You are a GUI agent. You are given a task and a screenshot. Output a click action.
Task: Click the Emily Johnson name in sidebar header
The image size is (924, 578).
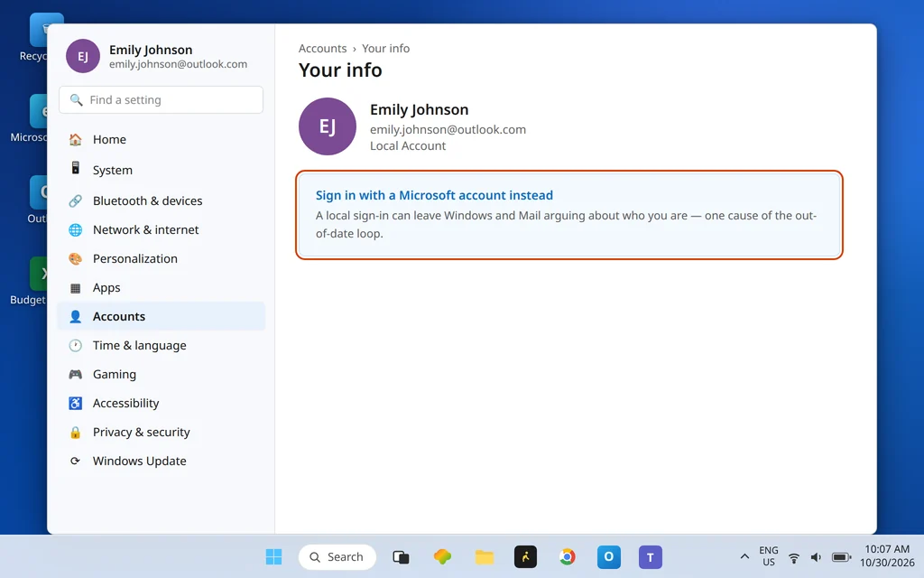coord(151,51)
